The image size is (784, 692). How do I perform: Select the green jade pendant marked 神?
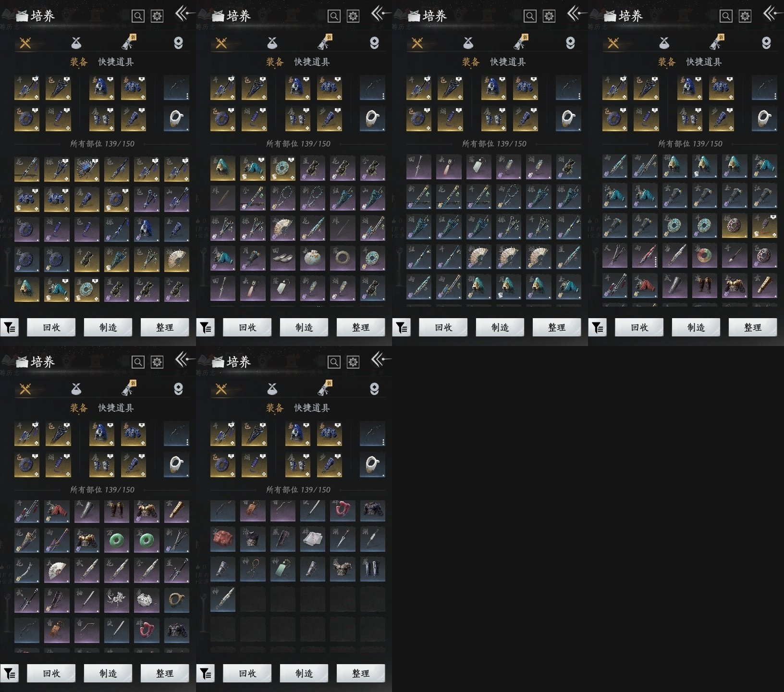pos(282,569)
